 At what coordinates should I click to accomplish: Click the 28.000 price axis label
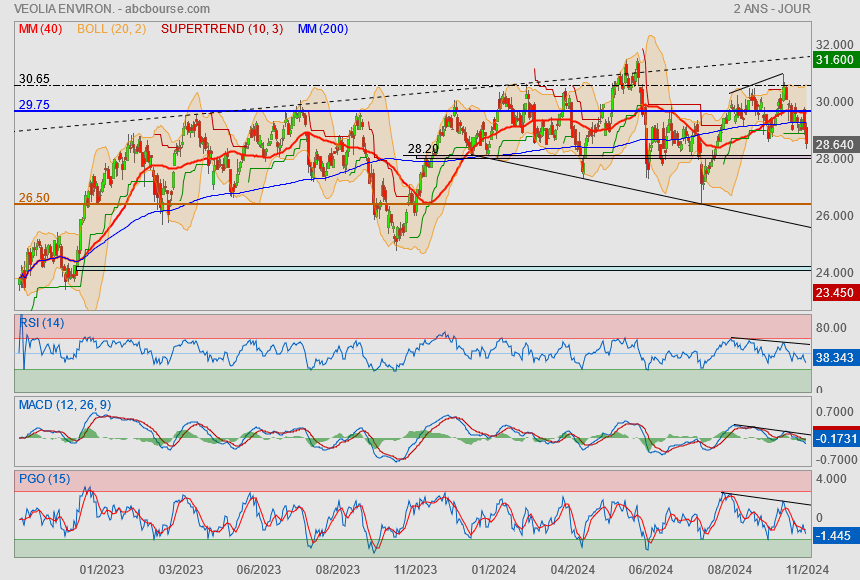[x=834, y=159]
